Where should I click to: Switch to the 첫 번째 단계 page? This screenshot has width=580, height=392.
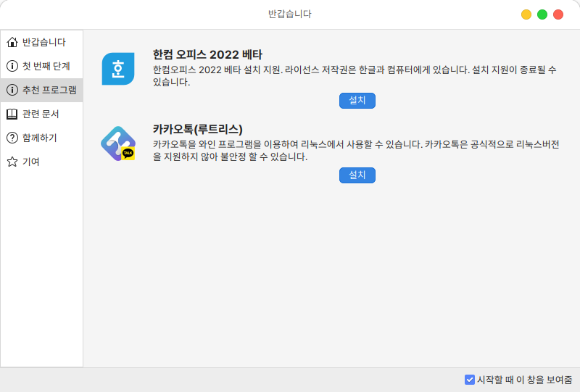(46, 66)
